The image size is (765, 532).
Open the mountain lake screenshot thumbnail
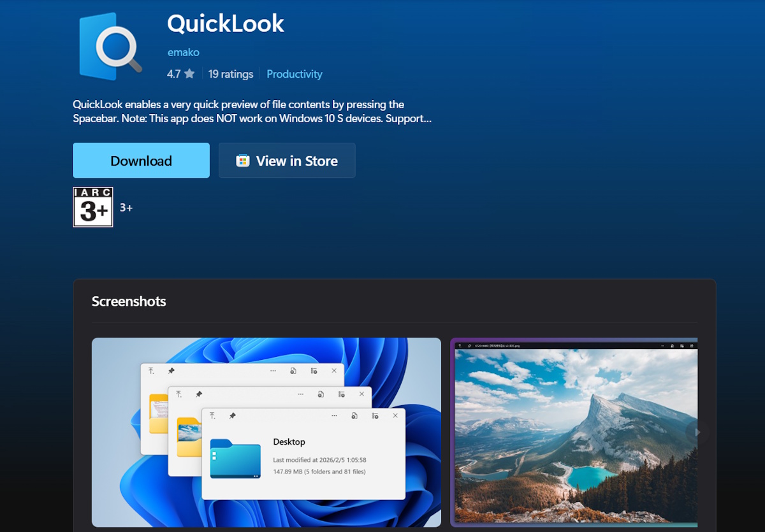pyautogui.click(x=574, y=433)
